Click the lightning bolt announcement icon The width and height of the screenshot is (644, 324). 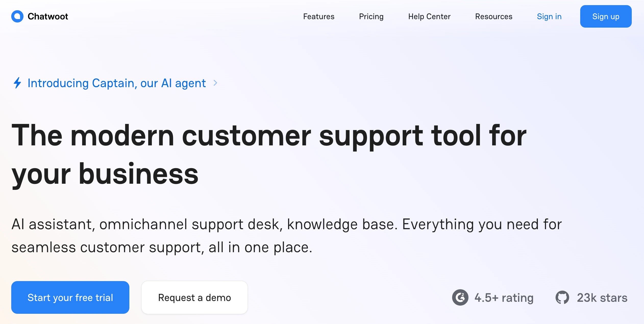17,83
